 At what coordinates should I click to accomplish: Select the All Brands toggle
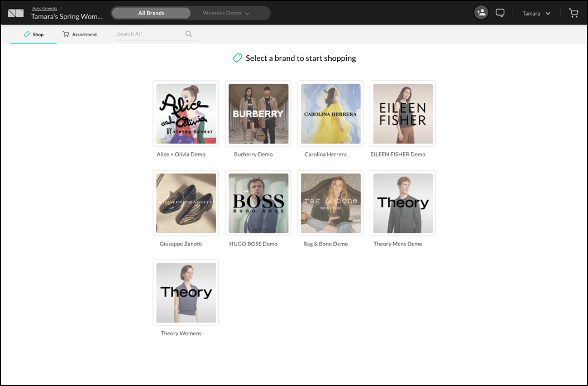point(151,13)
